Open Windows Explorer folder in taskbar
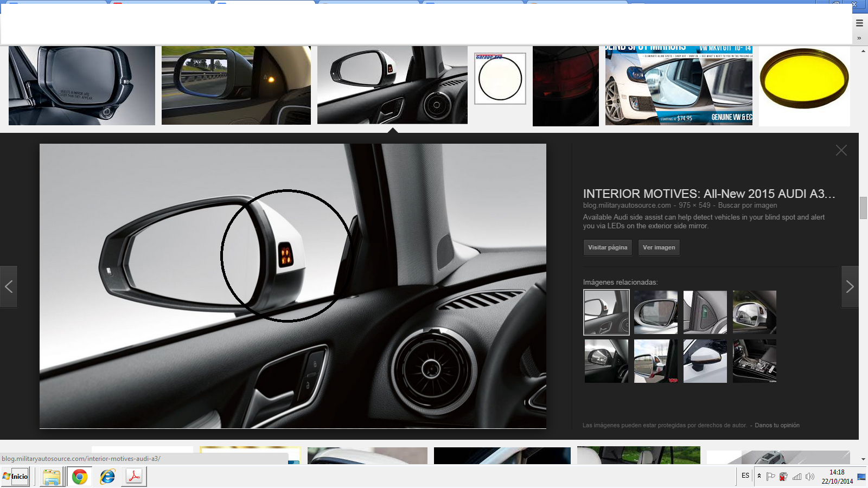868x488 pixels. 51,477
